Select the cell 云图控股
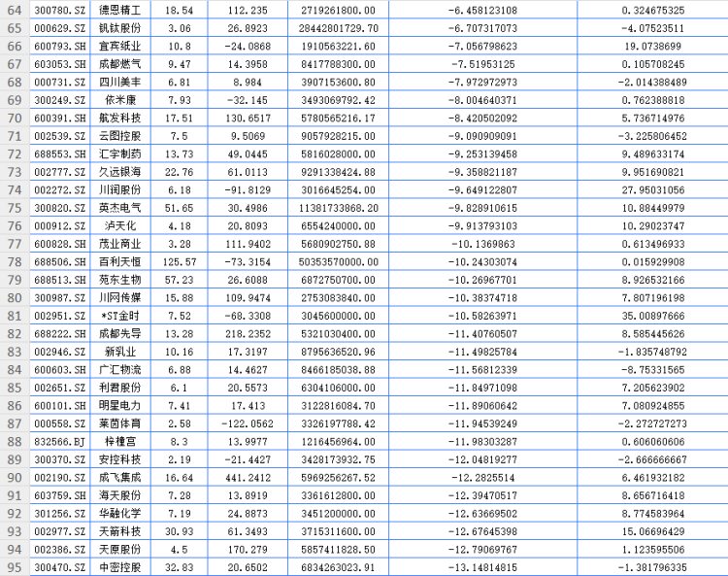 click(x=120, y=136)
